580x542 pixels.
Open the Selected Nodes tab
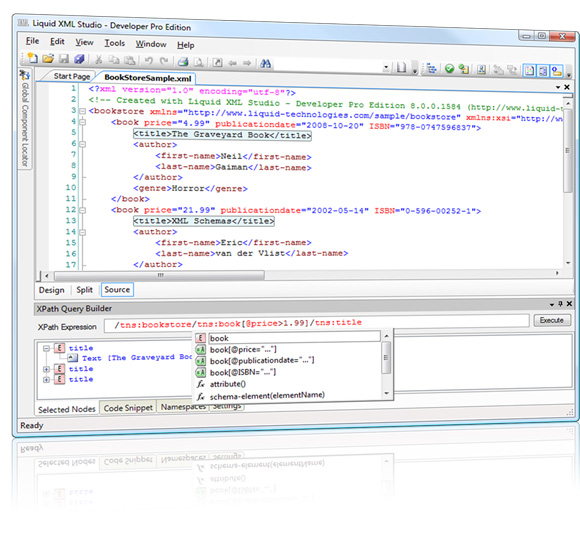67,410
